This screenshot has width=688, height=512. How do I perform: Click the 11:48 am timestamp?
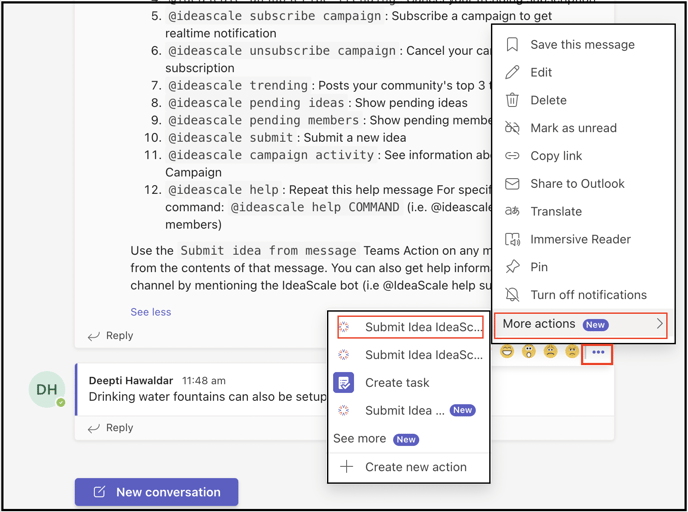204,380
